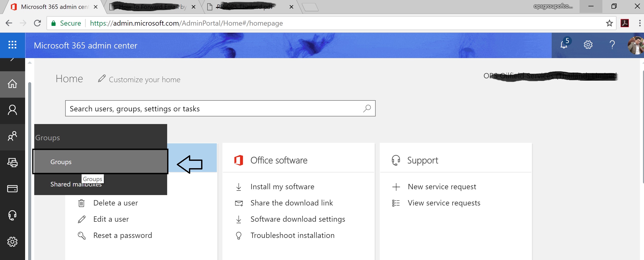Reload the page
Image resolution: width=644 pixels, height=260 pixels.
pos(38,23)
